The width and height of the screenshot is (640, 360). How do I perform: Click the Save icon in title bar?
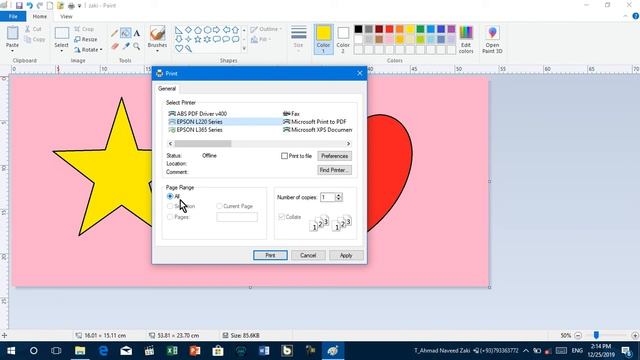coord(19,6)
